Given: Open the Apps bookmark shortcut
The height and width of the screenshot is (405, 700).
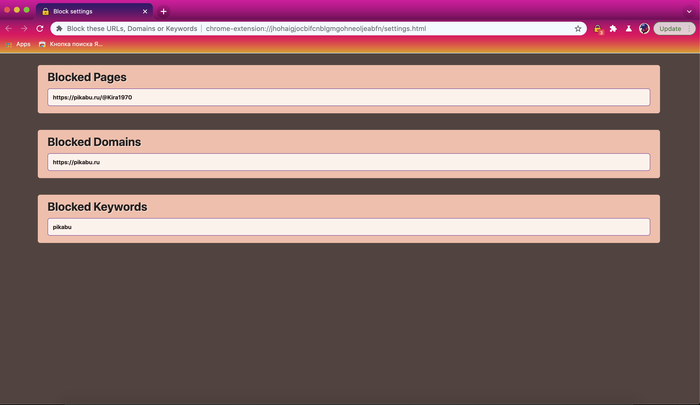Looking at the screenshot, I should point(18,44).
